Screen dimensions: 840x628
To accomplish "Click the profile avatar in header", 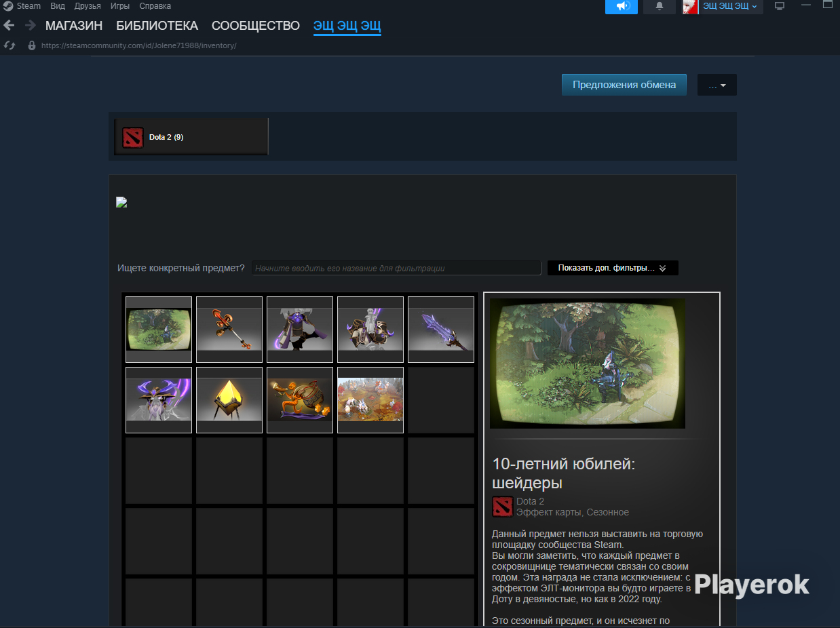I will pyautogui.click(x=691, y=6).
